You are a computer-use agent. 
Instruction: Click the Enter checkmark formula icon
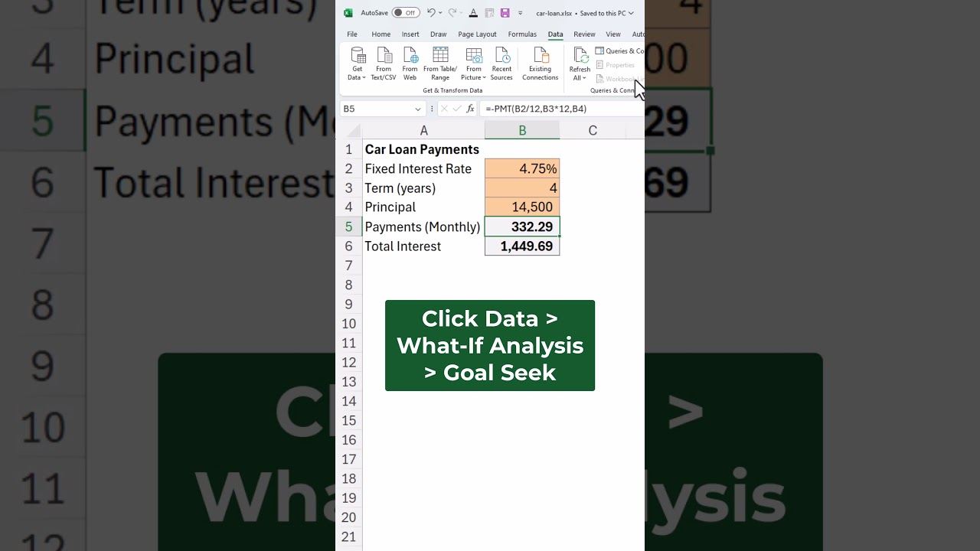(x=458, y=109)
